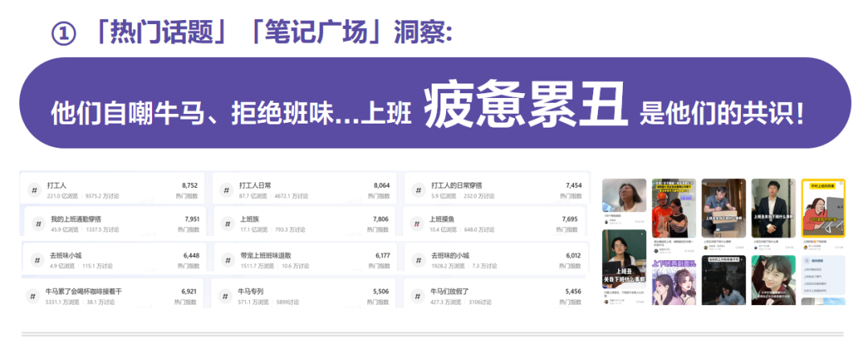Click the hashtag icon beside 牛马累了会喝杯咖啡接着干

[x=33, y=296]
